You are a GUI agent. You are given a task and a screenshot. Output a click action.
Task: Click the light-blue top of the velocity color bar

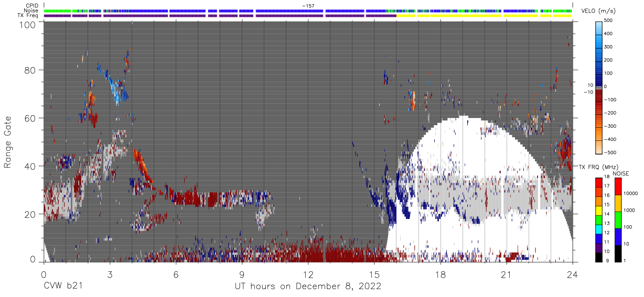coord(598,27)
